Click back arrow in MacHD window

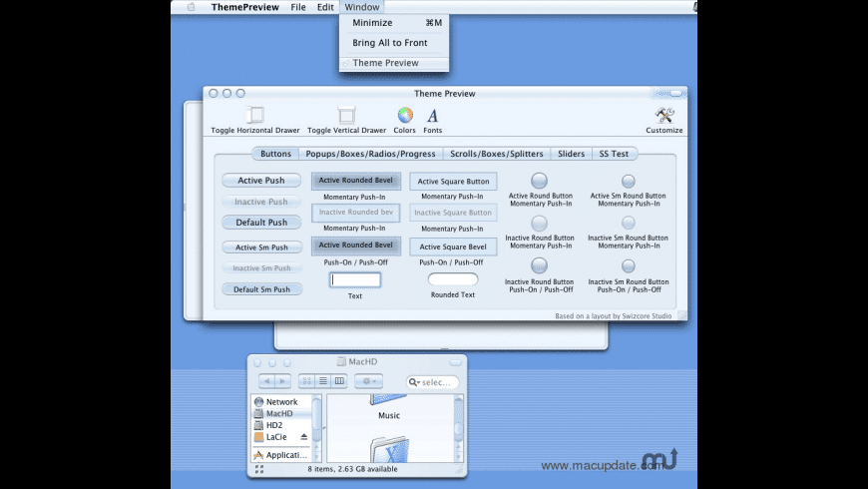click(266, 381)
